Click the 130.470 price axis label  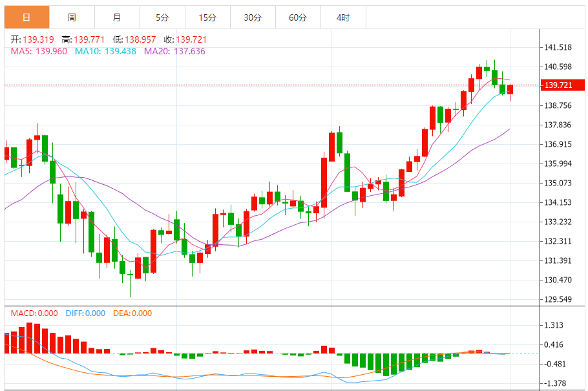point(558,280)
